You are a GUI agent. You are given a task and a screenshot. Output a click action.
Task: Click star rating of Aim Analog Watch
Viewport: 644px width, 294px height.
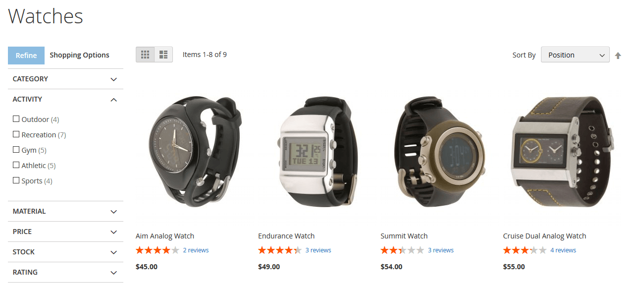(x=158, y=250)
